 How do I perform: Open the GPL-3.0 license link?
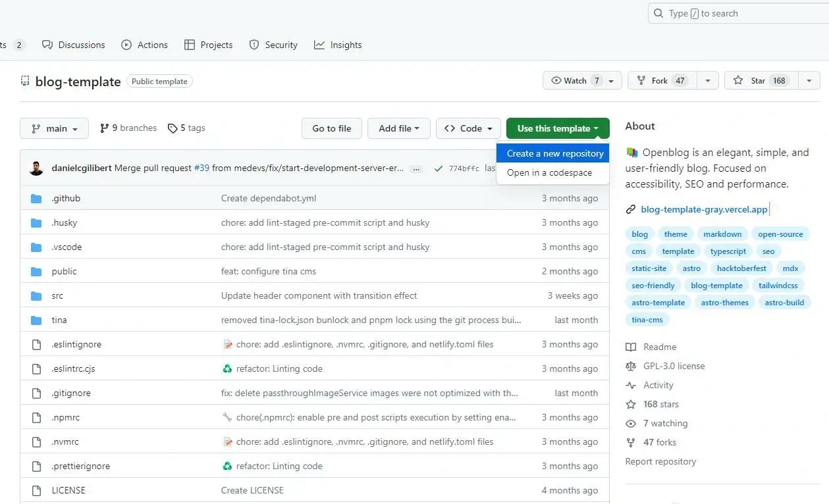pyautogui.click(x=665, y=366)
